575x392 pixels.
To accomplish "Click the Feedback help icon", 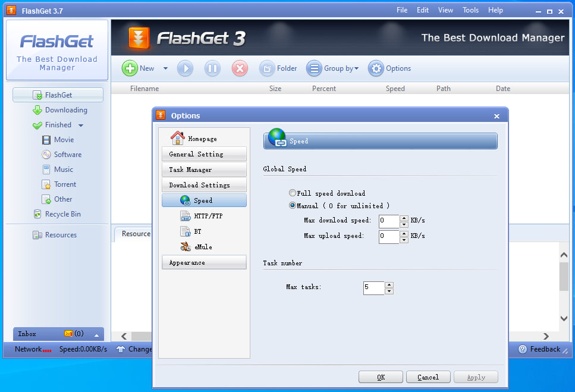I will (x=523, y=349).
